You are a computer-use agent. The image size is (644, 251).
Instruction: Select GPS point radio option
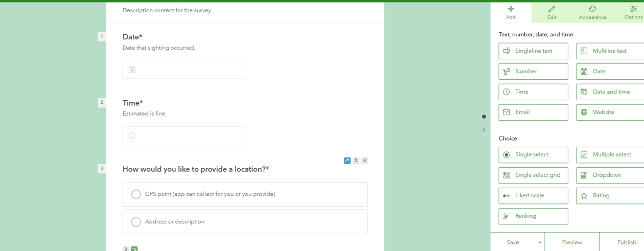[x=136, y=194]
